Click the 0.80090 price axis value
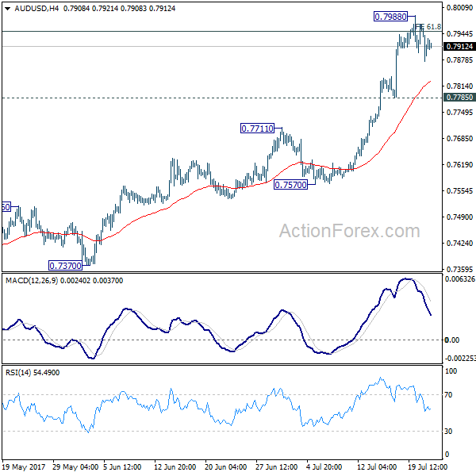Screen dimensions: 476x476 coord(459,7)
